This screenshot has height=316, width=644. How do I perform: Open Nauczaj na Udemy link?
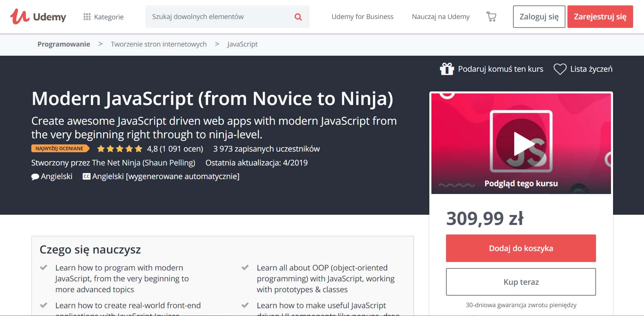tap(441, 17)
